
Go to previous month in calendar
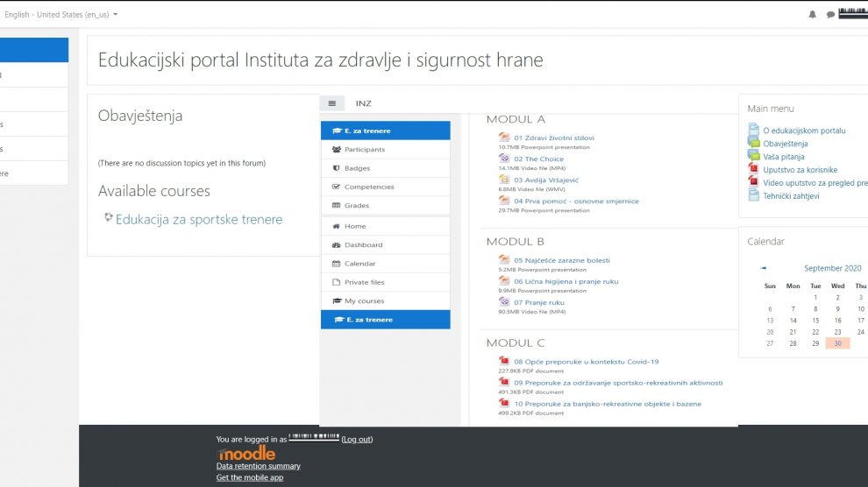(764, 268)
